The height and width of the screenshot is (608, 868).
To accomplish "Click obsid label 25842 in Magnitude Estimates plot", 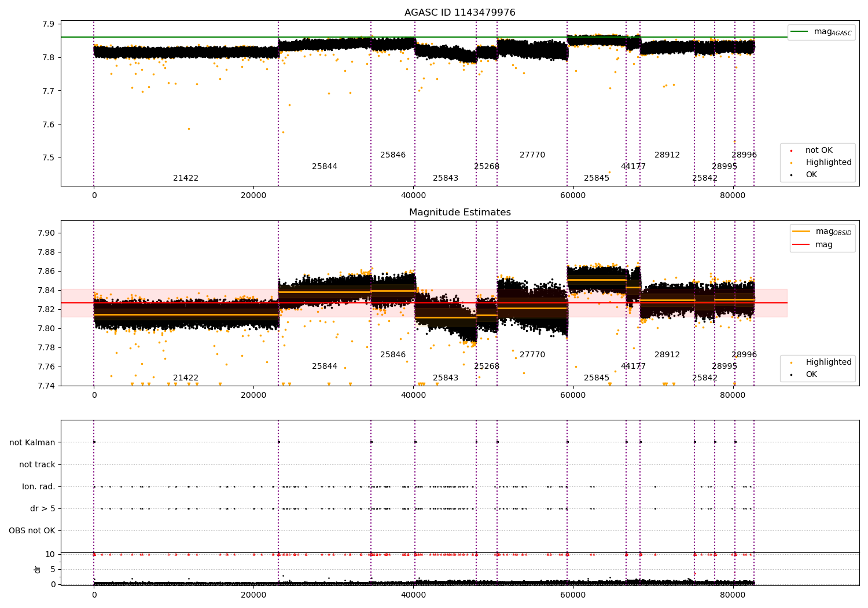I will [705, 378].
